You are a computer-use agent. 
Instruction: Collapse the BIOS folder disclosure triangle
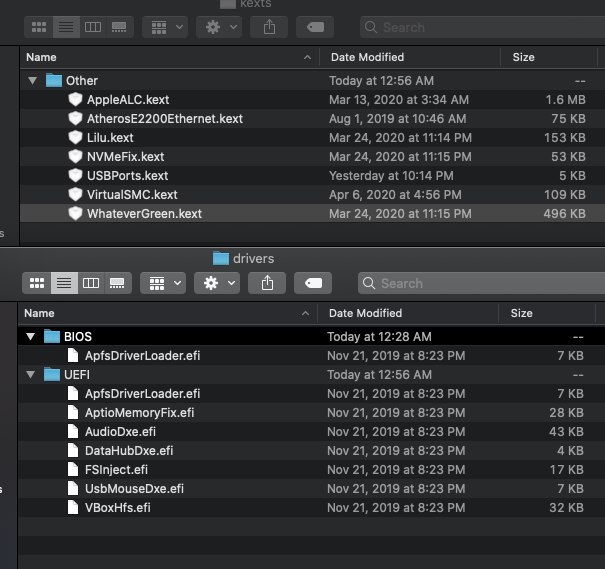click(x=30, y=336)
